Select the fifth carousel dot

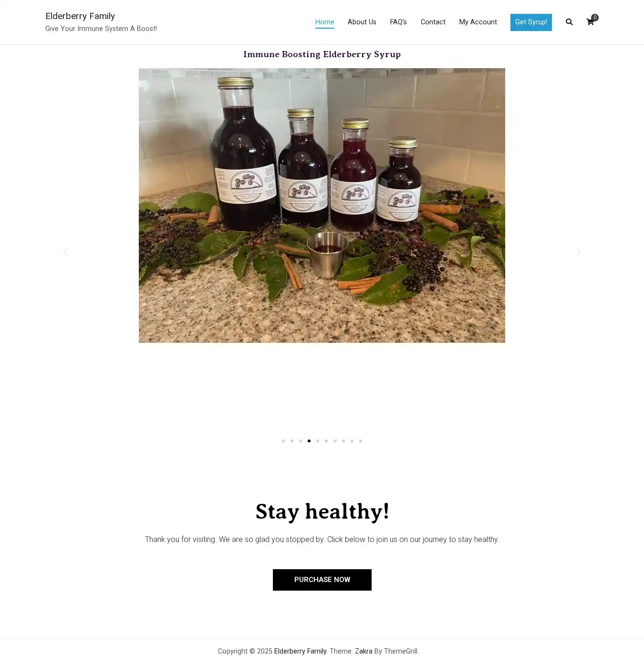[x=318, y=441]
